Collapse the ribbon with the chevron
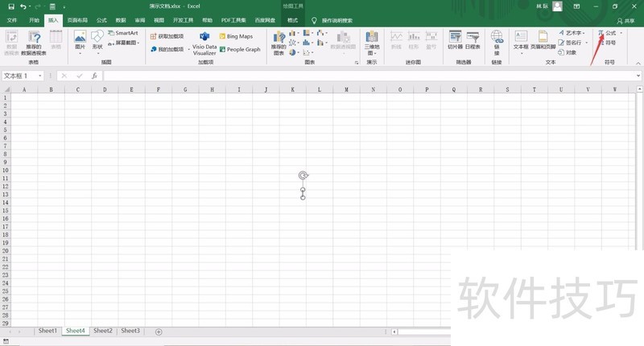Screen dimensions: 644x346 pos(638,64)
